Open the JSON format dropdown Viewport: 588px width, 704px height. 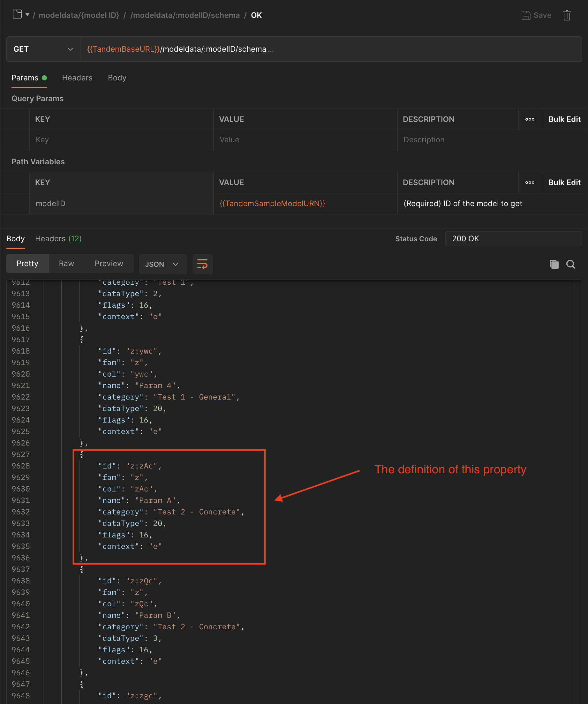[x=163, y=264]
